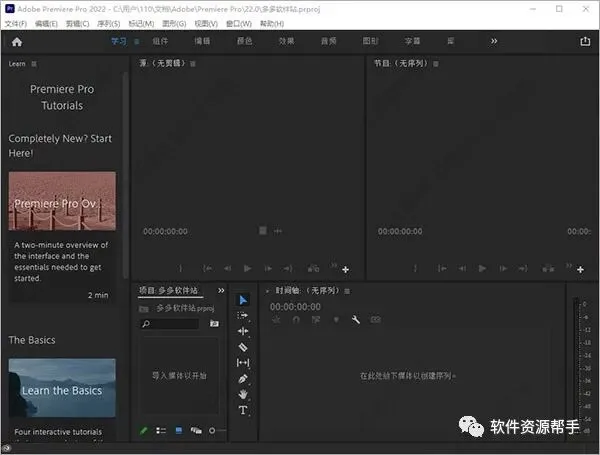
Task: Click Drag Video Only icon in Source
Action: pos(263,231)
